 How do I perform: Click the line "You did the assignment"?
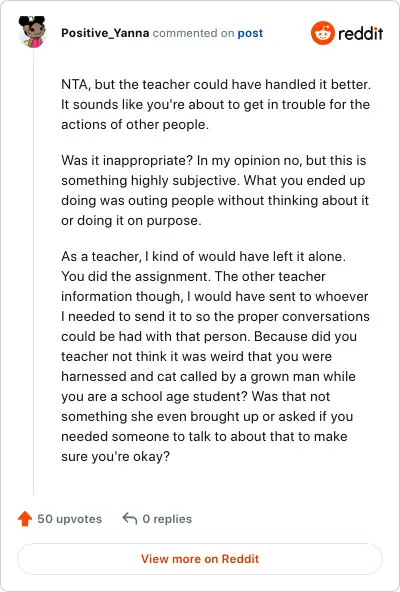tap(193, 276)
